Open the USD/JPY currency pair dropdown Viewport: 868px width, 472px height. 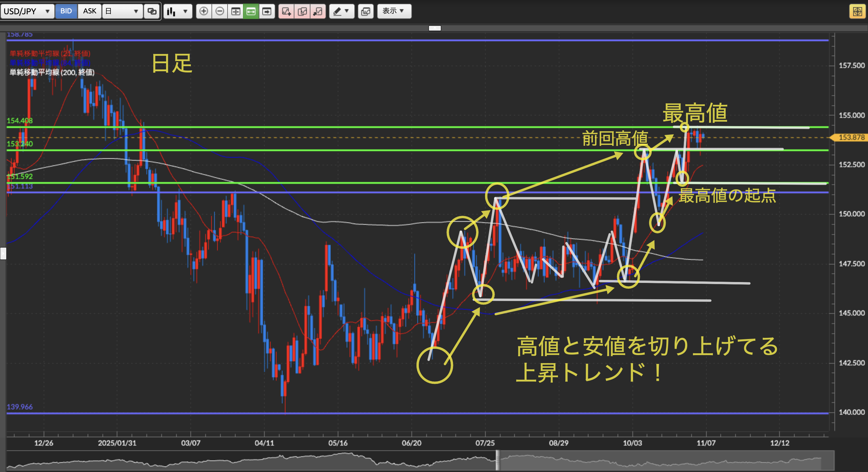click(x=27, y=11)
